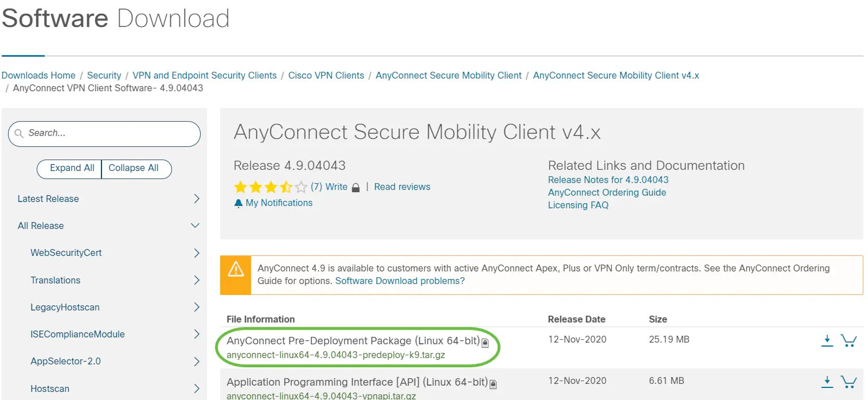The height and width of the screenshot is (400, 868).
Task: Click the search magnifier icon
Action: coord(19,134)
